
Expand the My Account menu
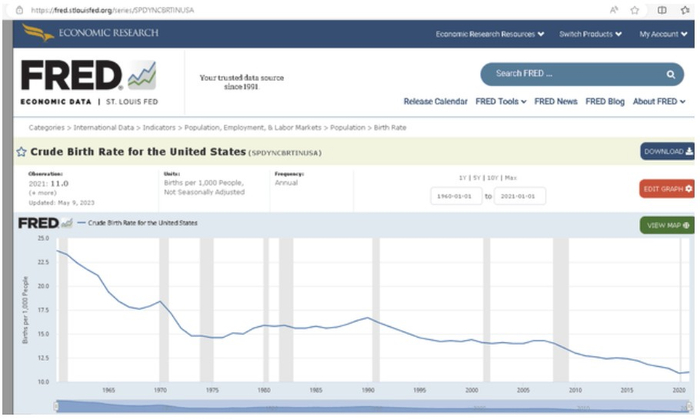tap(662, 34)
